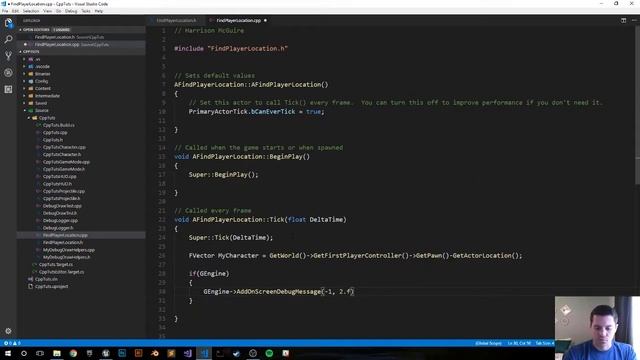Image resolution: width=640 pixels, height=360 pixels.
Task: Switch to Visual Studio Code taskbar icon
Action: point(204,353)
